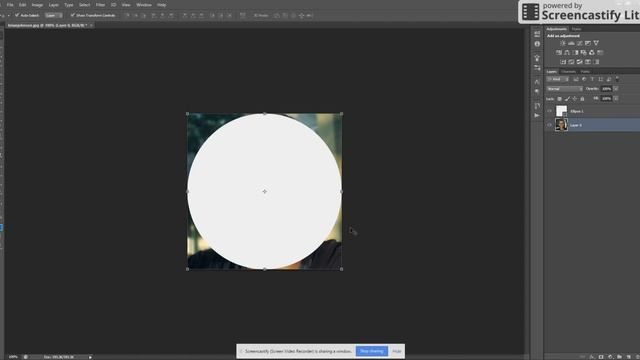Open the Auto-Select Layer dropdown
Viewport: 640px width, 360px height.
(53, 15)
